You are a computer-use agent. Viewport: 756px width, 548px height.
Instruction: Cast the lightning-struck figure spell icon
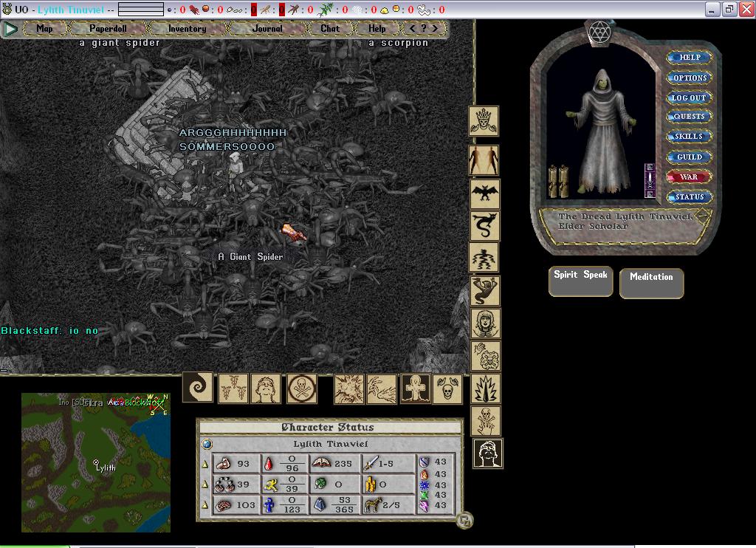pyautogui.click(x=484, y=258)
